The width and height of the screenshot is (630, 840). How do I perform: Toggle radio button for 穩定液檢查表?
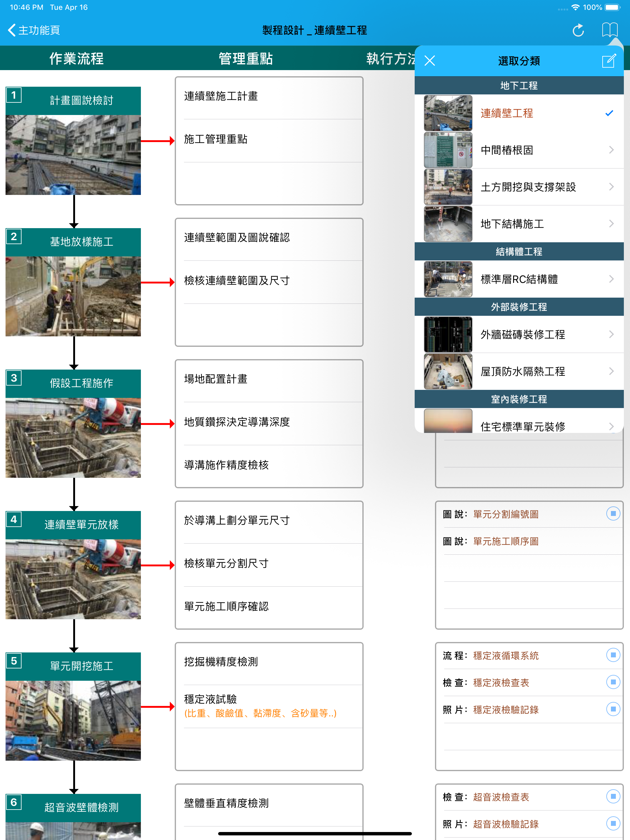coord(613,682)
